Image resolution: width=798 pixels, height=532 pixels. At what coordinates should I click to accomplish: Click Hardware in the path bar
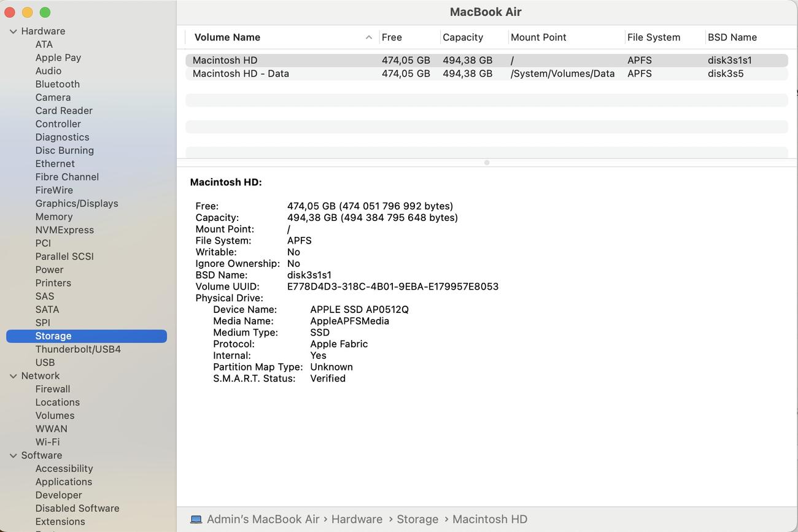pos(357,520)
